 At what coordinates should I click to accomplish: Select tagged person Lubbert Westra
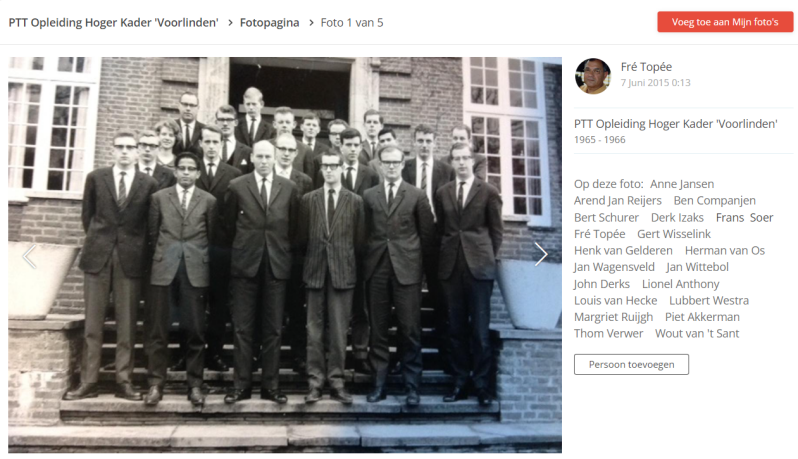coord(709,301)
